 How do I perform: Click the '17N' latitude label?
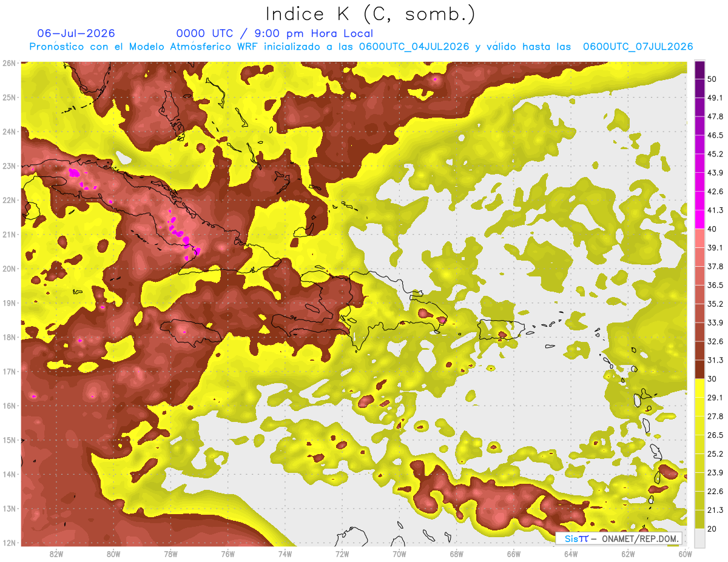click(x=9, y=371)
